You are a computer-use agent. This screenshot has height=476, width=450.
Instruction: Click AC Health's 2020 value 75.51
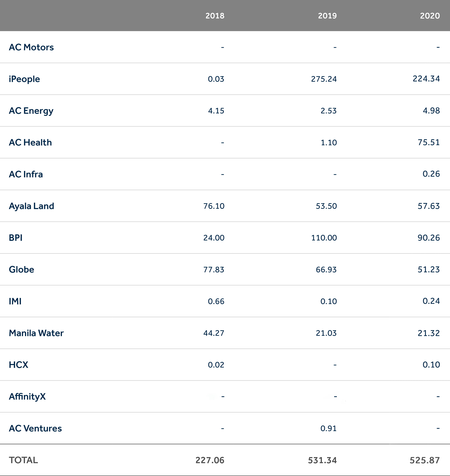tap(429, 142)
